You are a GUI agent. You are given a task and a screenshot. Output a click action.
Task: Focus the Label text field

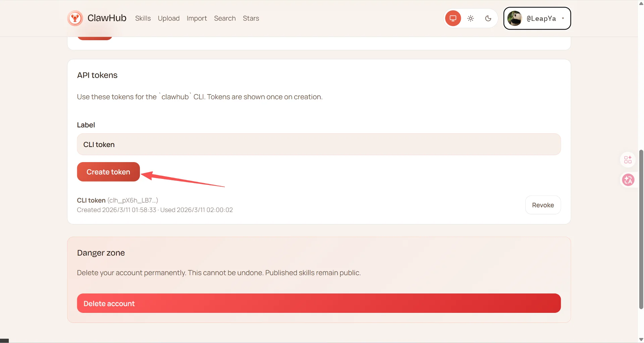(319, 144)
